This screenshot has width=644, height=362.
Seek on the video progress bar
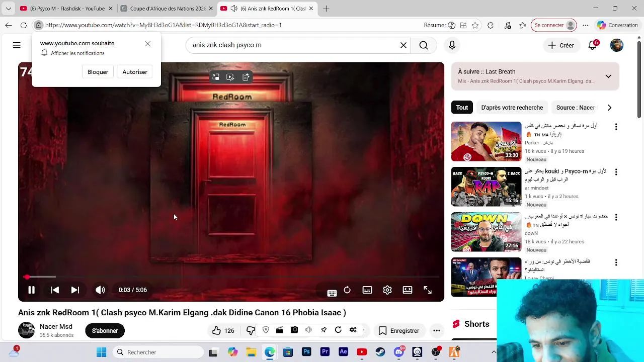[231, 277]
